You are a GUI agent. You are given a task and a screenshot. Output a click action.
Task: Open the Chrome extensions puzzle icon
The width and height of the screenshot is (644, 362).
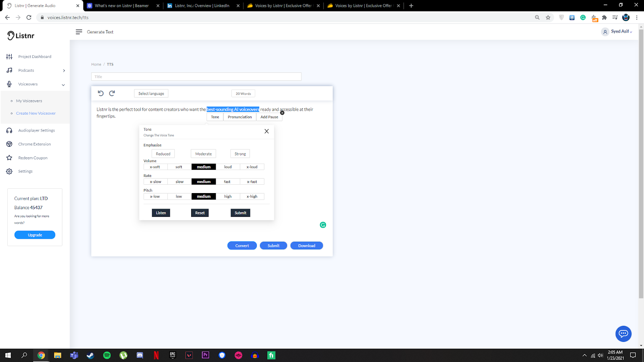pos(604,17)
